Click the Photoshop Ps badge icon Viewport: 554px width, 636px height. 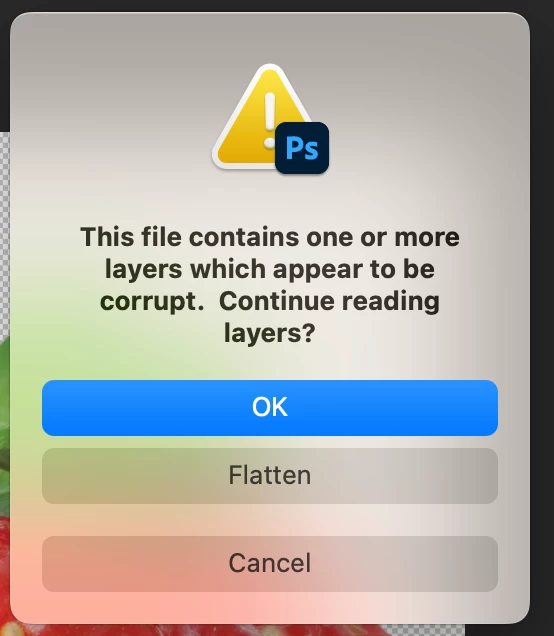[302, 148]
